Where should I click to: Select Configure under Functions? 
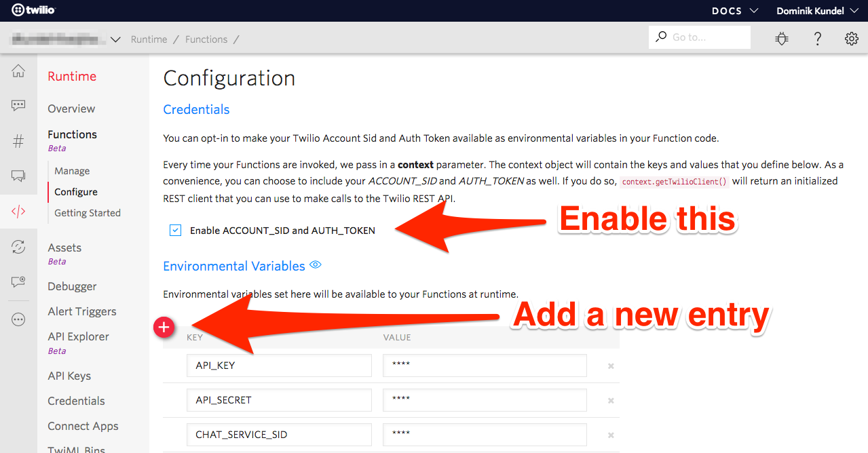(x=76, y=192)
